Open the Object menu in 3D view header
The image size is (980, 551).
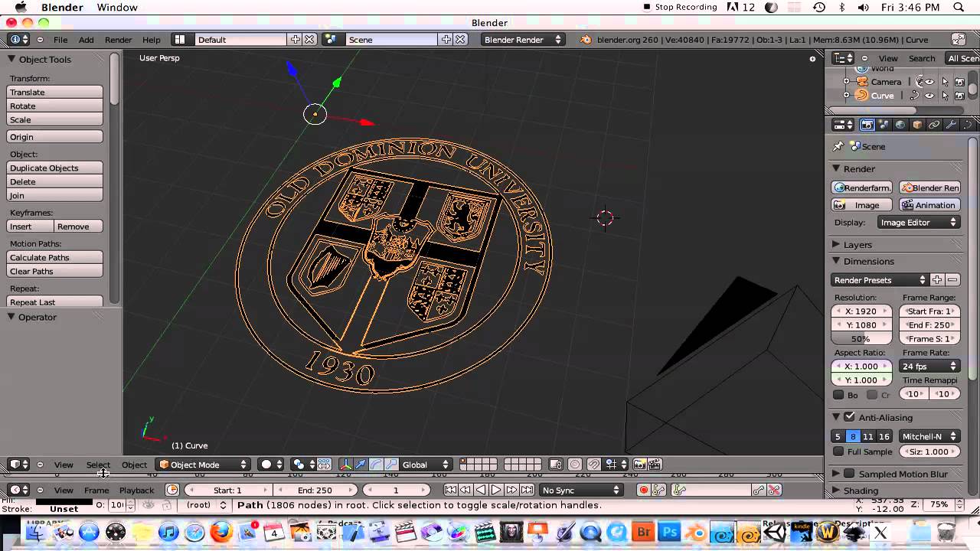(x=134, y=465)
